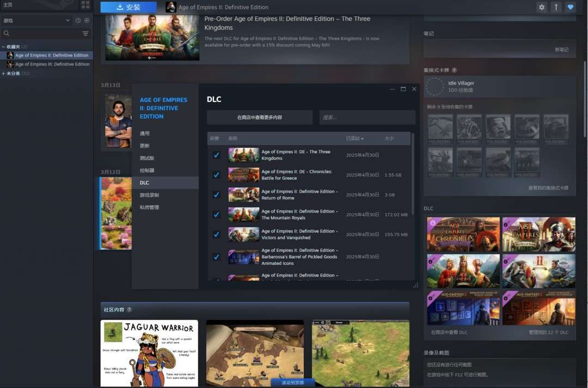
Task: Click the Barbarossa's Barrel thumbnail in DLC list
Action: (244, 257)
